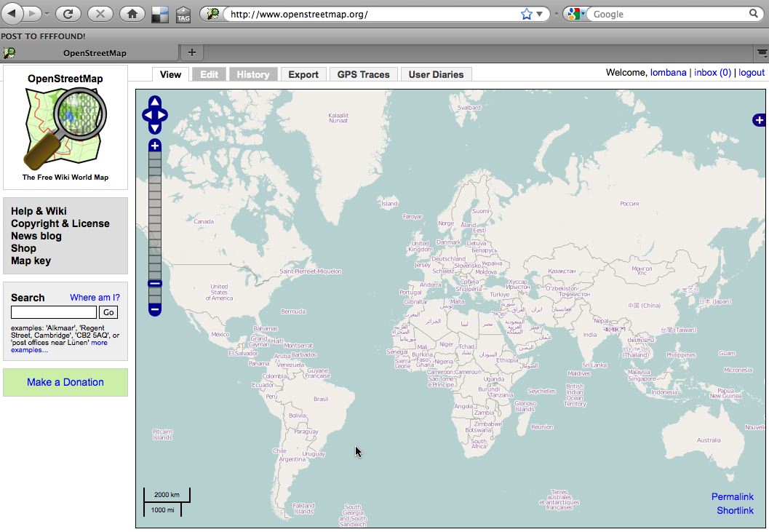
Task: Pan the map right with the arrow
Action: coord(162,115)
